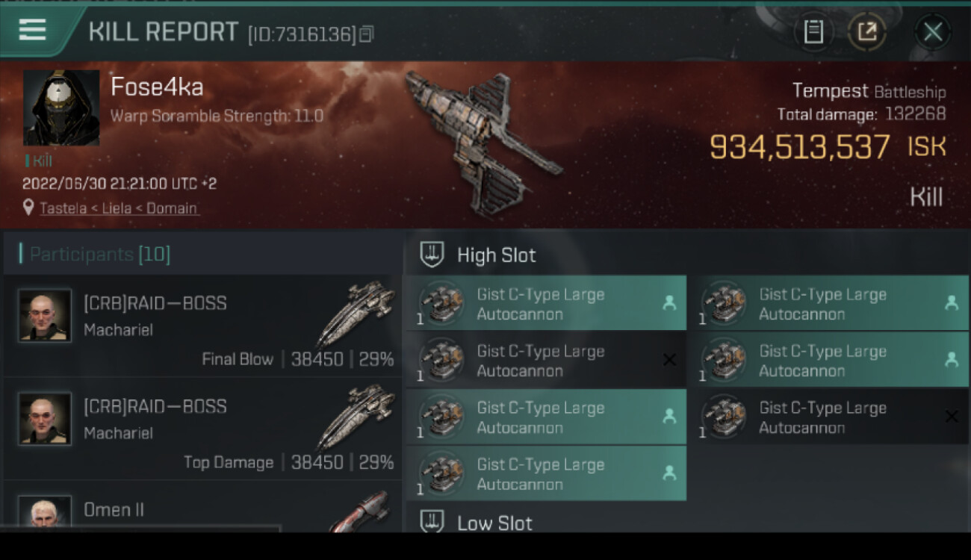Screen dimensions: 971x560
Task: Expand the Low Slot section
Action: click(476, 523)
